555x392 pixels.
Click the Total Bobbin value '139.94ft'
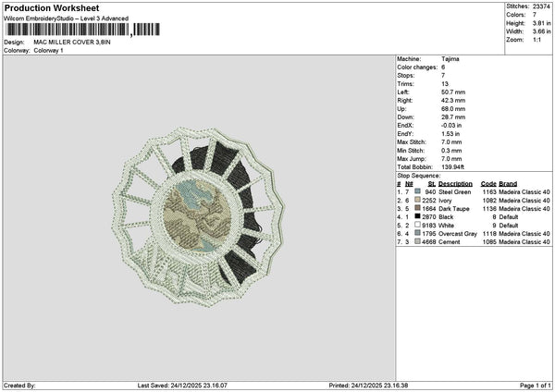tap(452, 167)
